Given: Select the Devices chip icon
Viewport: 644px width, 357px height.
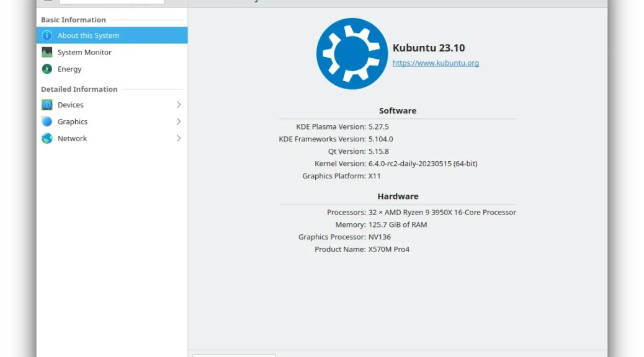Looking at the screenshot, I should tap(47, 105).
